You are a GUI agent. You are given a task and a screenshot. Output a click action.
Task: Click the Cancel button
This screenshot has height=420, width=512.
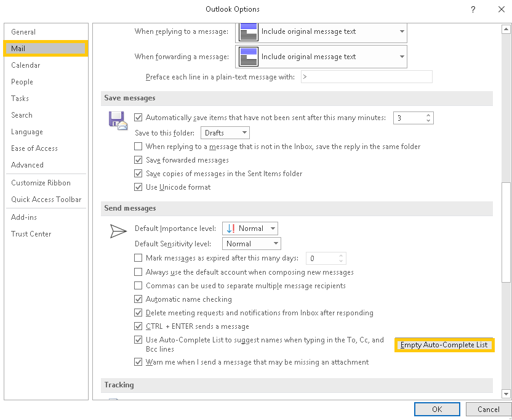pyautogui.click(x=489, y=409)
